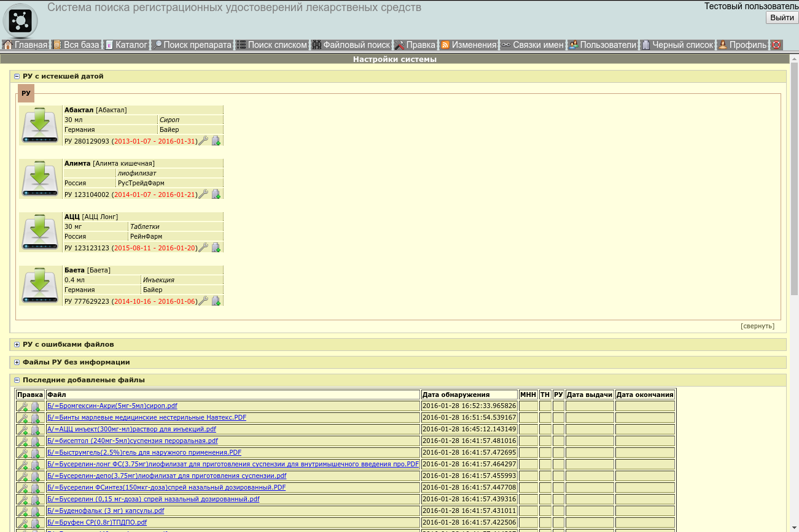
Task: Open the АЦЦ инъект раствор для инъекций.pdf link
Action: [x=131, y=430]
